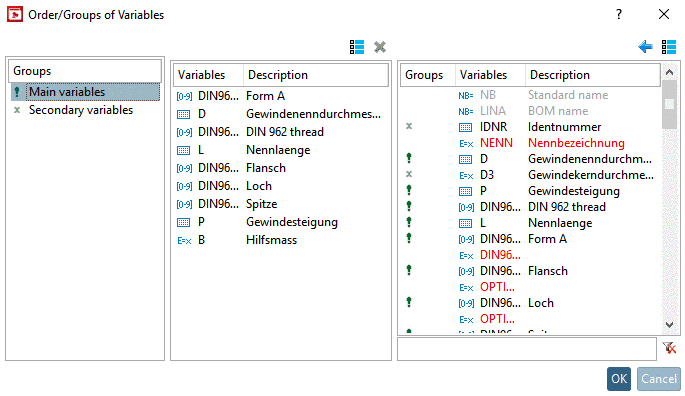Click the gray x group marker of IDNR
Screen dimensions: 685x396
pos(409,126)
